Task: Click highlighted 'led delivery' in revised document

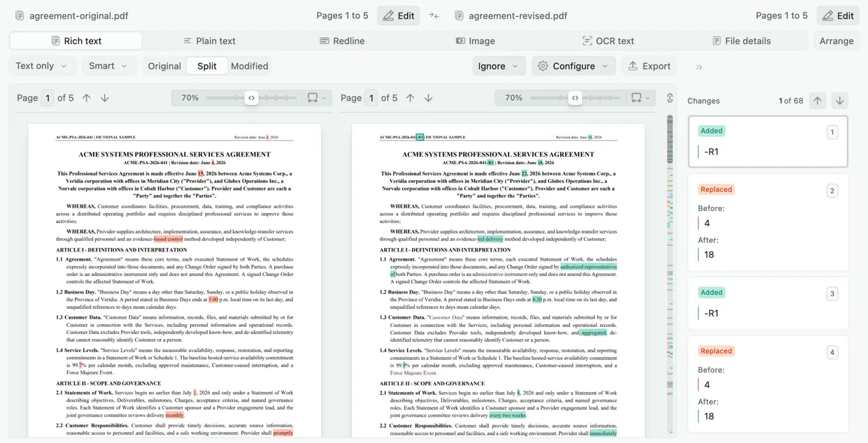Action: click(x=490, y=239)
